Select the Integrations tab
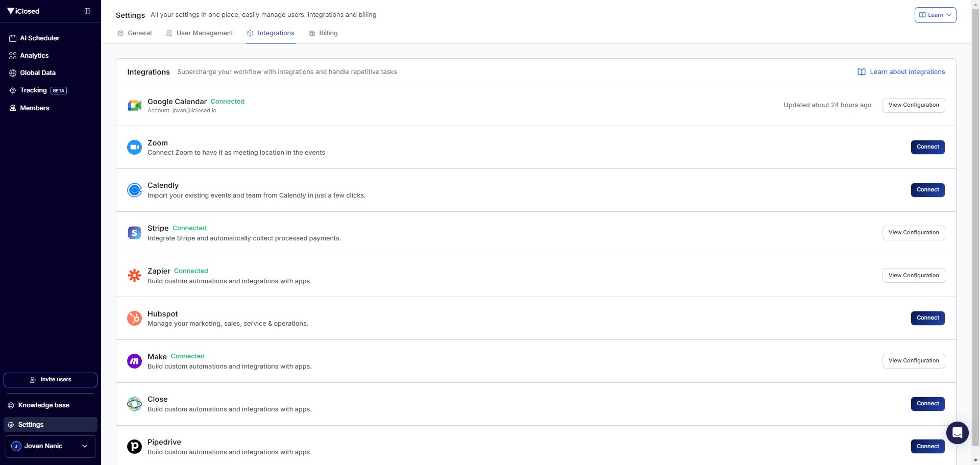 pyautogui.click(x=271, y=33)
